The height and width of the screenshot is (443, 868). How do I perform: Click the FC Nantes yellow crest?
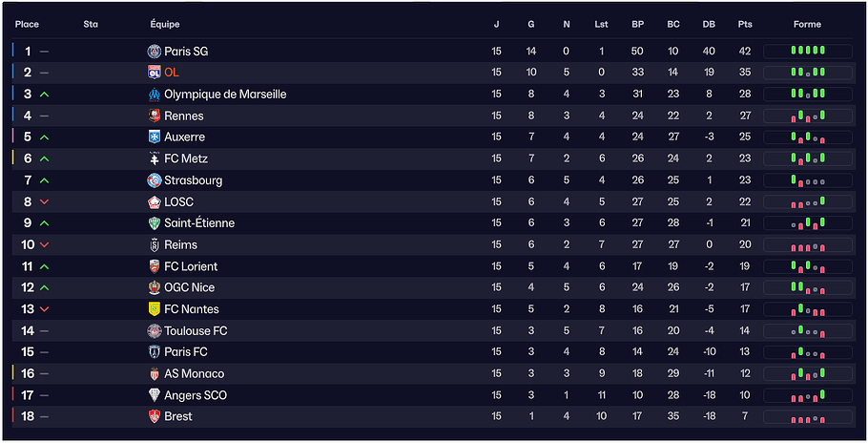155,309
